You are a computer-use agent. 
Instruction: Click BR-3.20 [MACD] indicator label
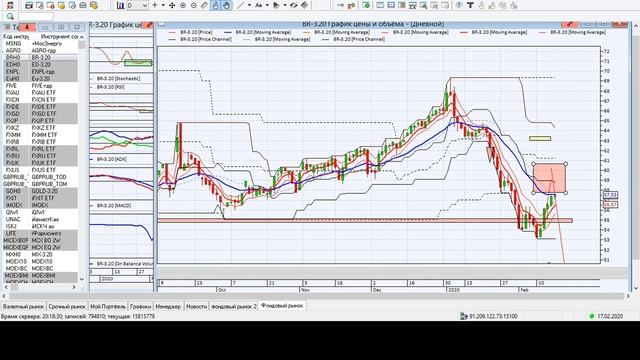[114, 205]
